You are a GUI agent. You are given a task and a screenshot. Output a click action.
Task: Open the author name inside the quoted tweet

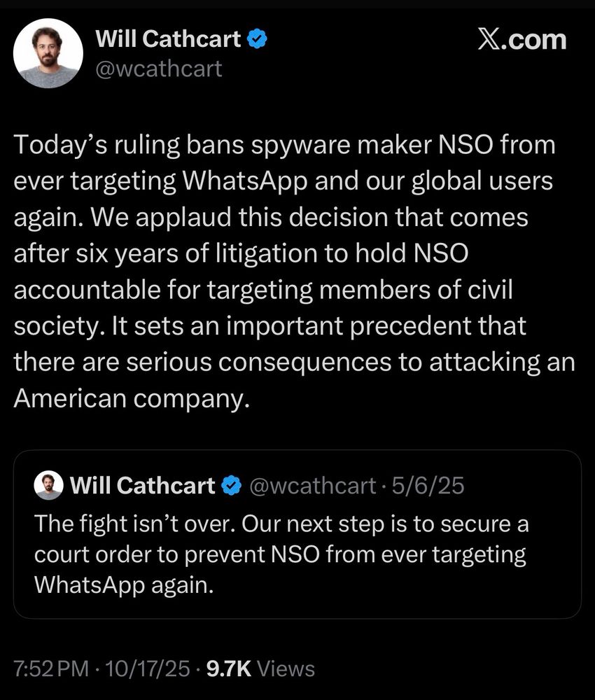143,485
